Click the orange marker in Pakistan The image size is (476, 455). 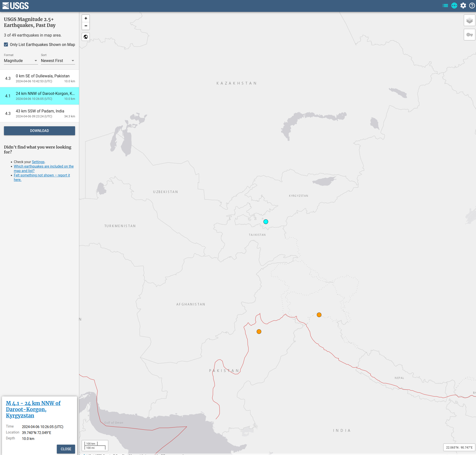click(x=259, y=332)
